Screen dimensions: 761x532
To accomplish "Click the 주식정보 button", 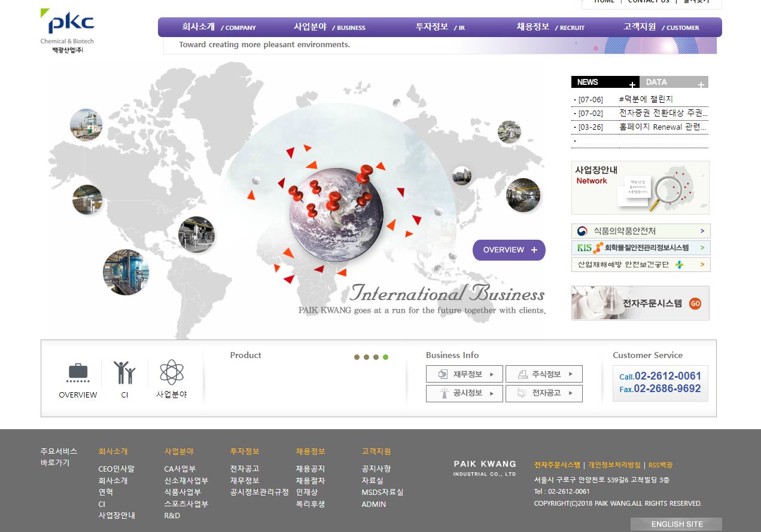I will point(544,374).
